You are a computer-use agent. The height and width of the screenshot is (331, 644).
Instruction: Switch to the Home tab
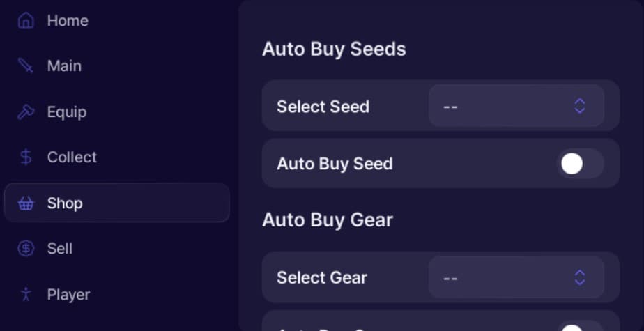pyautogui.click(x=68, y=21)
